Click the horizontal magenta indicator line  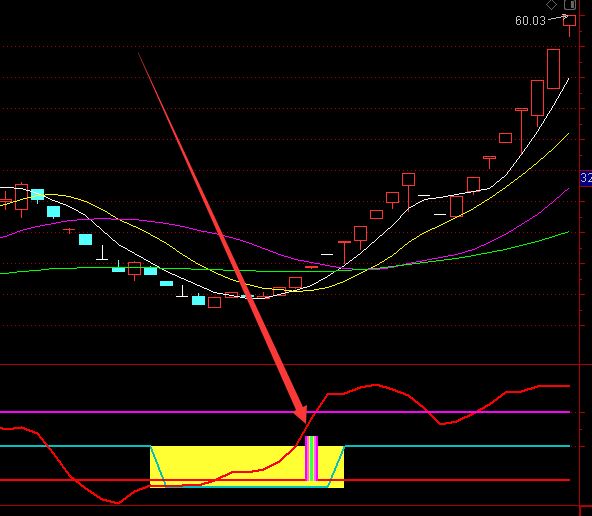coord(285,412)
